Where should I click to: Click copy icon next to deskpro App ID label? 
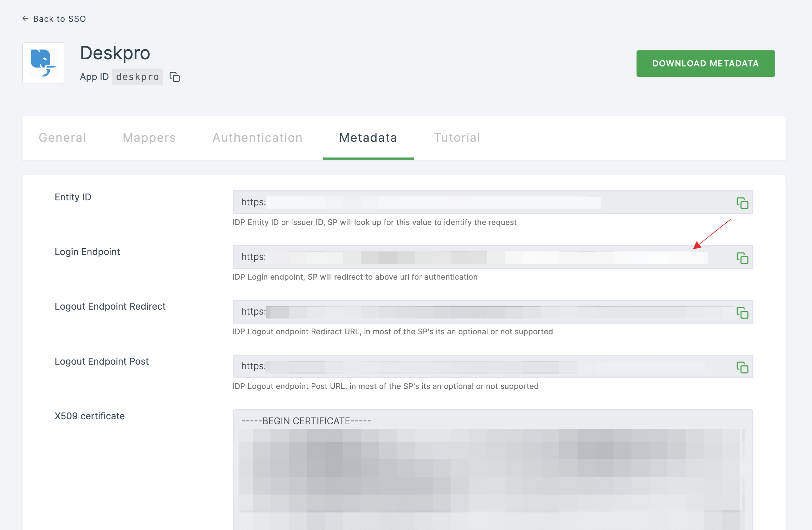click(175, 76)
